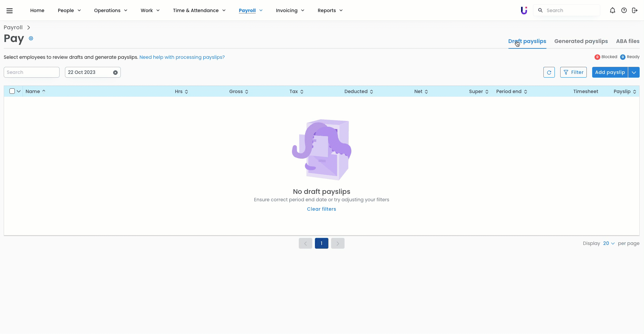Click the refresh payslips button

[x=549, y=72]
